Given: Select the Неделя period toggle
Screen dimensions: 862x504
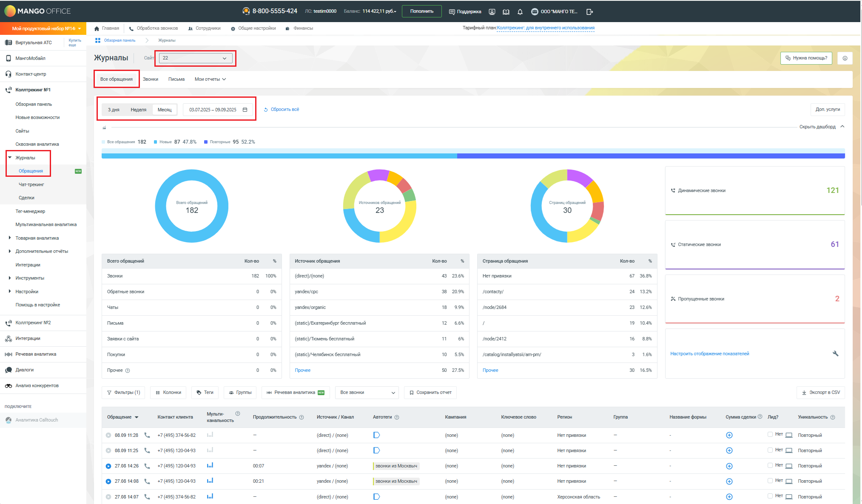Looking at the screenshot, I should 138,110.
